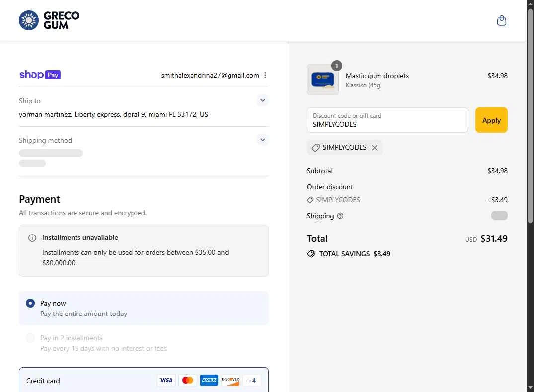534x392 pixels.
Task: Click the Mastercard icon
Action: (188, 380)
